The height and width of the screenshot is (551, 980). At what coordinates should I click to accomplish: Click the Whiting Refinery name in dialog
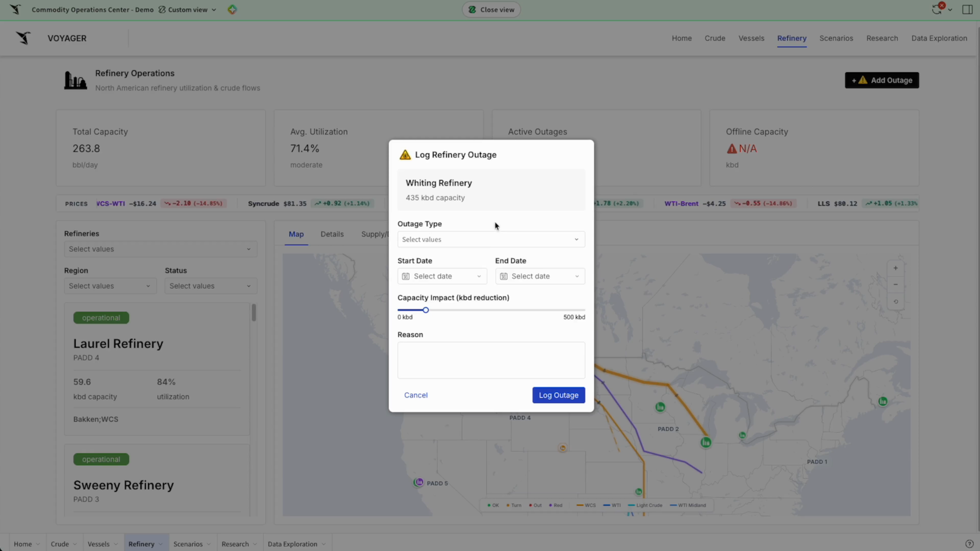(x=439, y=183)
